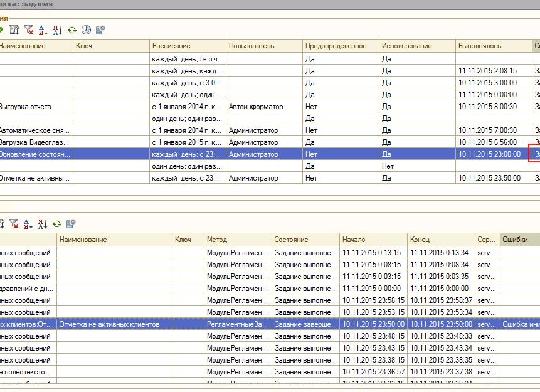Select the Автоматическое сня... job row
540x392 pixels.
tap(270, 130)
